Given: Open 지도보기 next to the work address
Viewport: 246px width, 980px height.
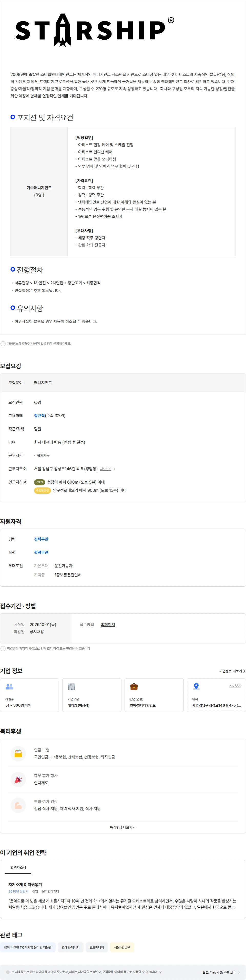Looking at the screenshot, I should (106, 469).
